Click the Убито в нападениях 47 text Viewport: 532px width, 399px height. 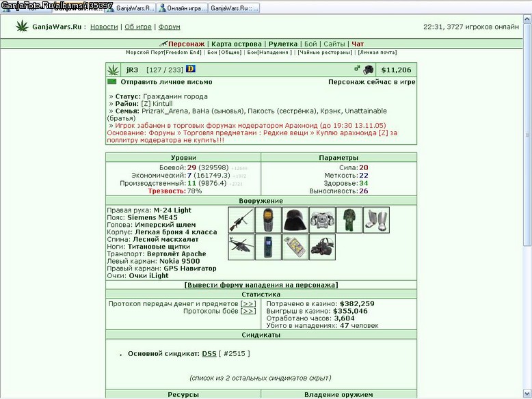click(x=322, y=325)
